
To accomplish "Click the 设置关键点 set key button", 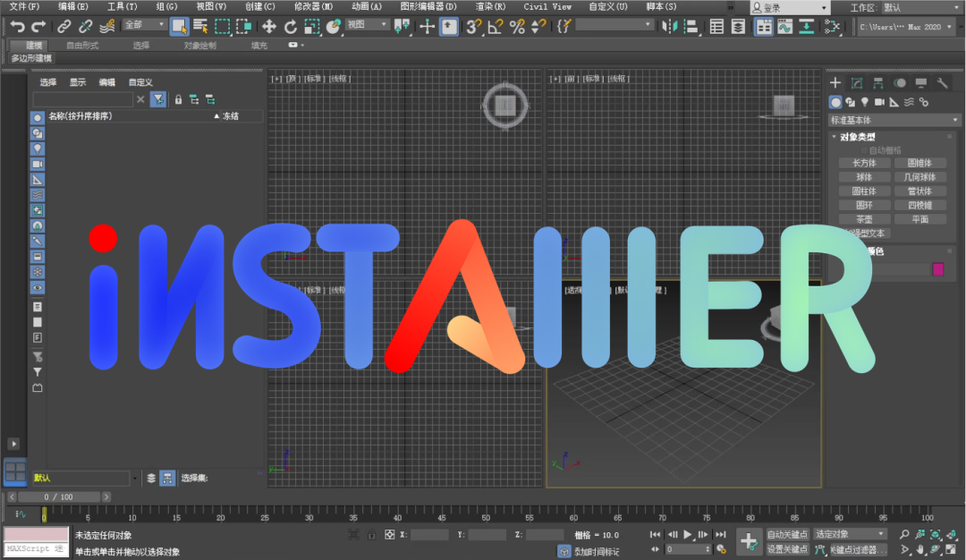I will pos(787,549).
